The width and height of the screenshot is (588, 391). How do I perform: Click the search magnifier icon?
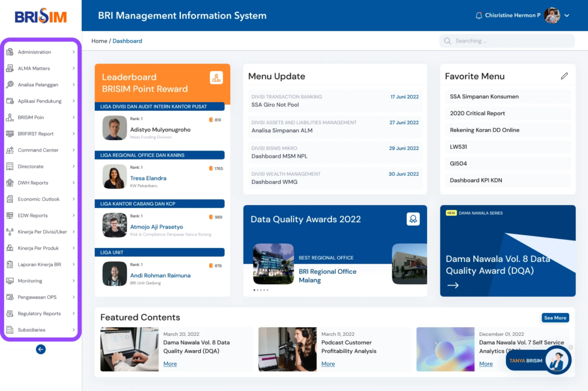[x=447, y=41]
